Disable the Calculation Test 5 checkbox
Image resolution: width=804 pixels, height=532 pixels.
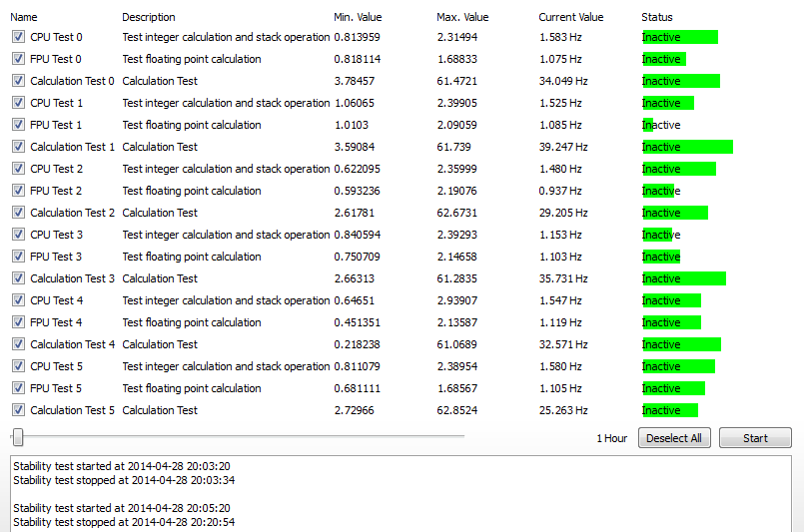18,410
